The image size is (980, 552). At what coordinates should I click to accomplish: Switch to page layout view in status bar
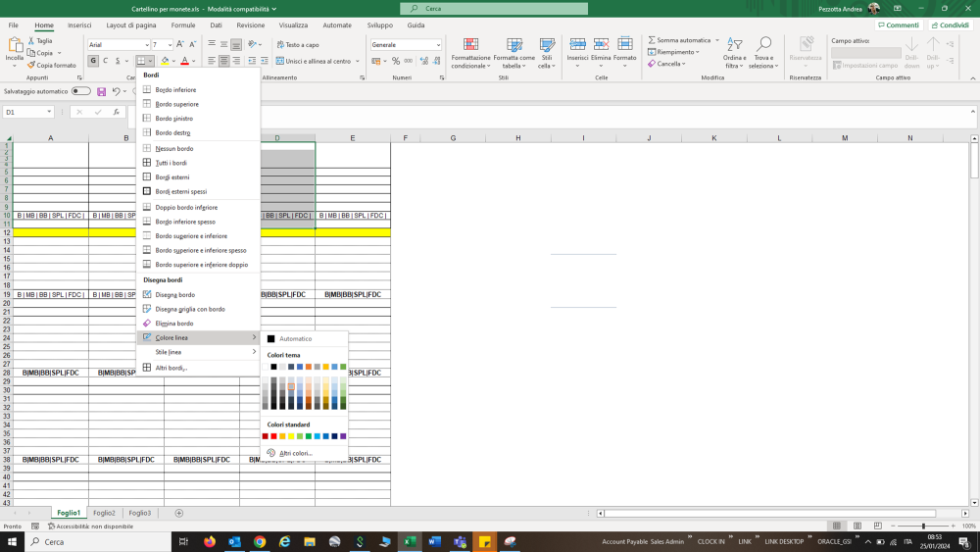[x=857, y=527]
